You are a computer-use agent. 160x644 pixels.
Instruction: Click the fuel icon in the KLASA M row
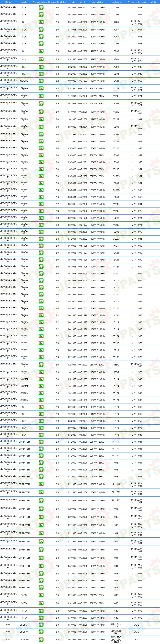point(41,357)
